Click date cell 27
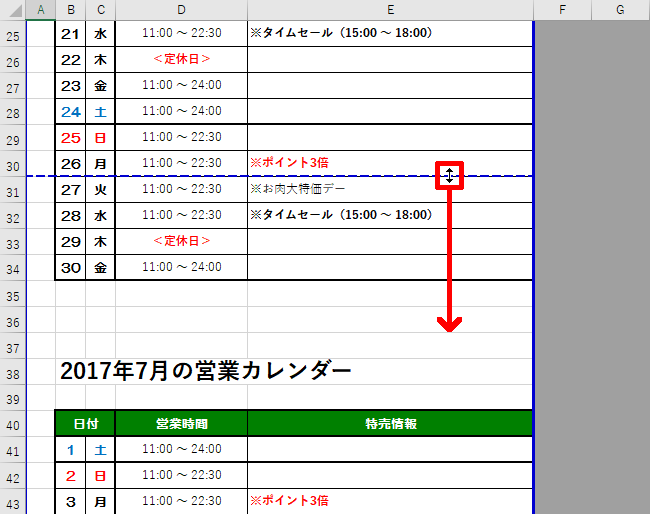The width and height of the screenshot is (650, 514). 70,190
